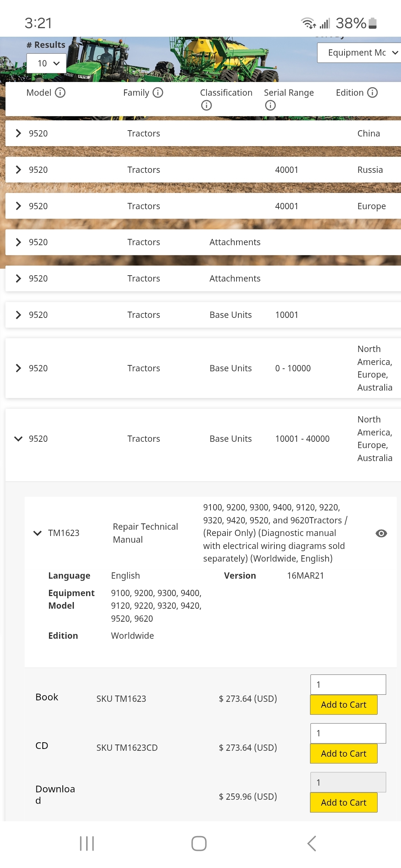Tap the Serial Range info icon
401x868 pixels.
tap(270, 106)
